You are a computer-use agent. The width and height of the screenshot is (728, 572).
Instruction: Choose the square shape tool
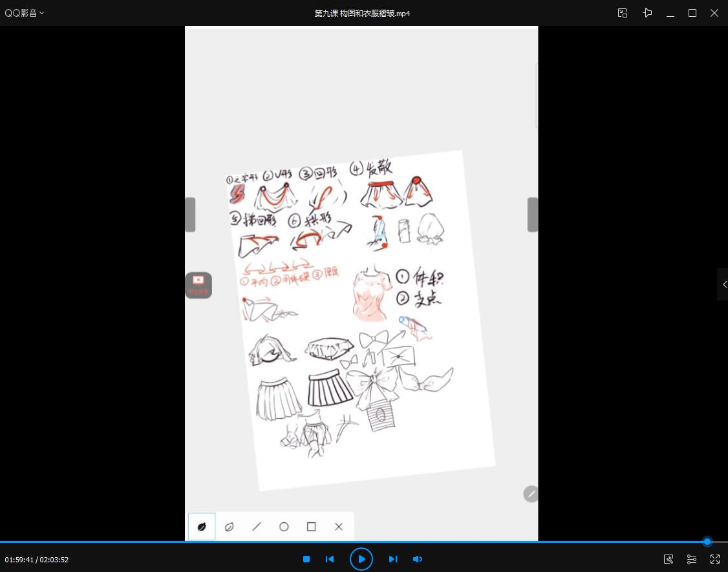point(311,527)
